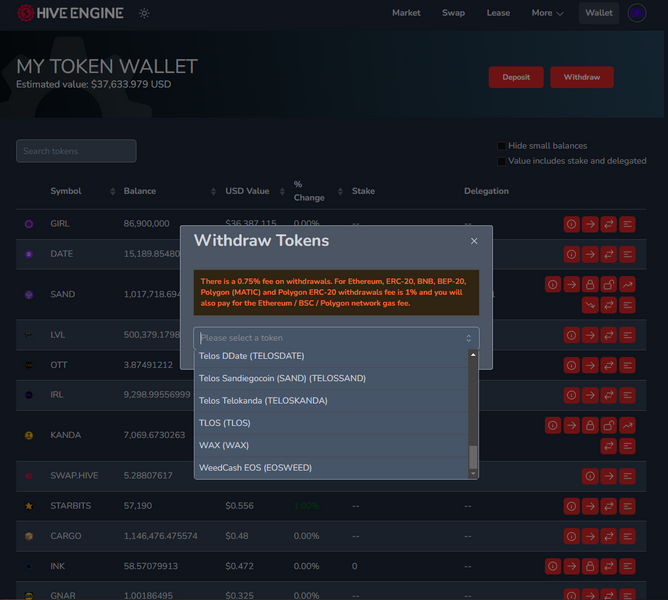Screen dimensions: 668x600
Task: Click the history list icon for CARGO
Action: point(628,536)
